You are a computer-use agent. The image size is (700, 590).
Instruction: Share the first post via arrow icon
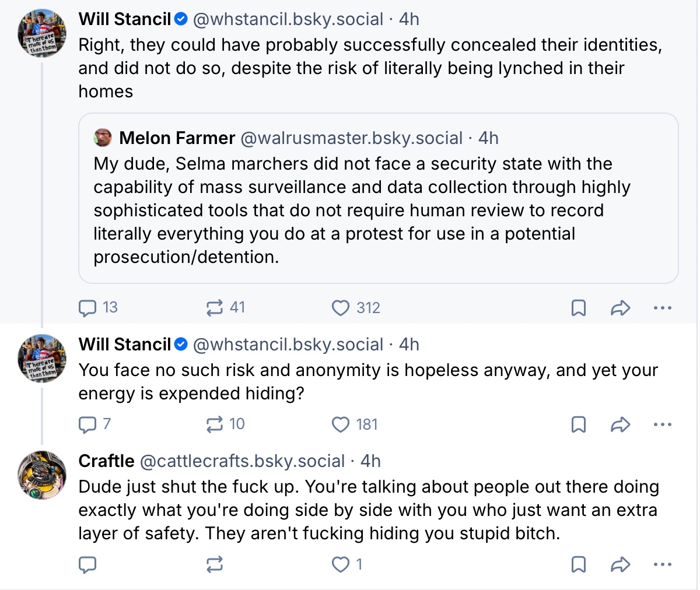(620, 307)
